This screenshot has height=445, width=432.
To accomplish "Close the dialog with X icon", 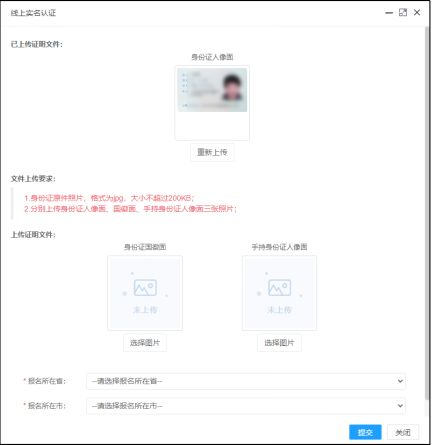I will point(417,13).
